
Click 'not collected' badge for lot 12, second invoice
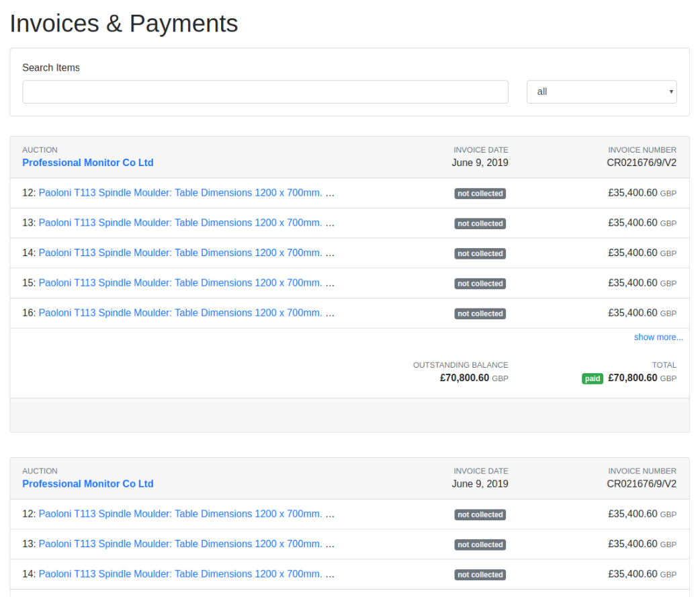[480, 515]
